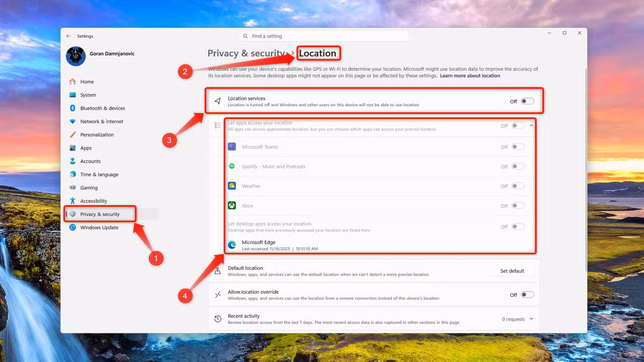
Task: Click the Personalization brush icon
Action: pos(73,135)
